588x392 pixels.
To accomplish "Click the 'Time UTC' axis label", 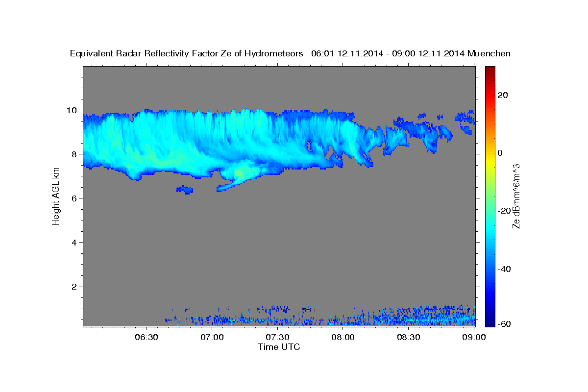I will tap(279, 347).
